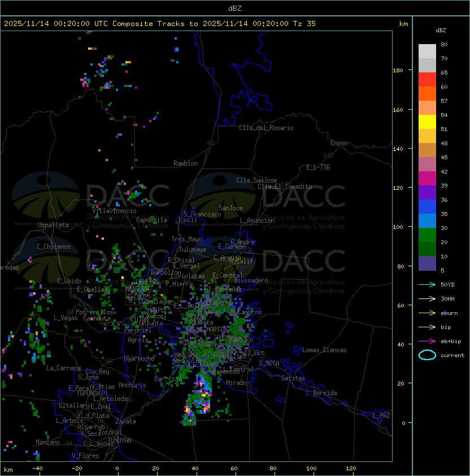Click the '50YD' legend label
Viewport: 470px width, 476px height.
[447, 284]
